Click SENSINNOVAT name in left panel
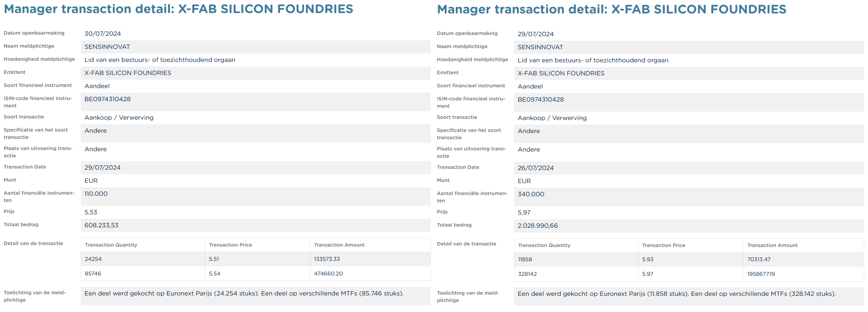This screenshot has width=868, height=312. (107, 47)
